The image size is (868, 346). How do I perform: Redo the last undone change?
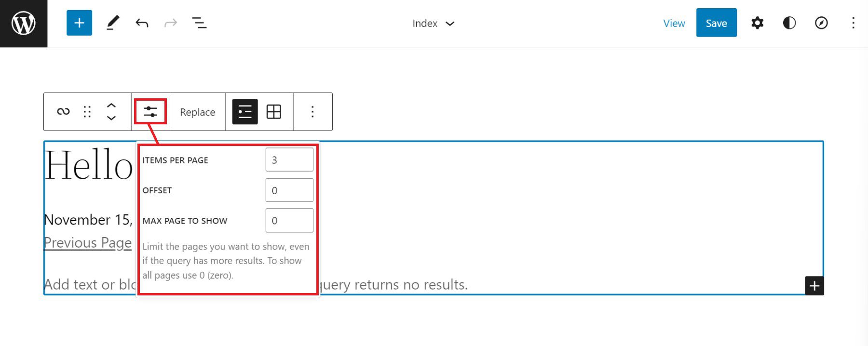pos(170,23)
